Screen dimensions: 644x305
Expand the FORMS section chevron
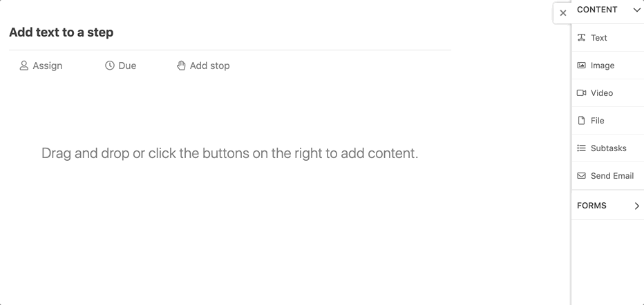(x=636, y=206)
